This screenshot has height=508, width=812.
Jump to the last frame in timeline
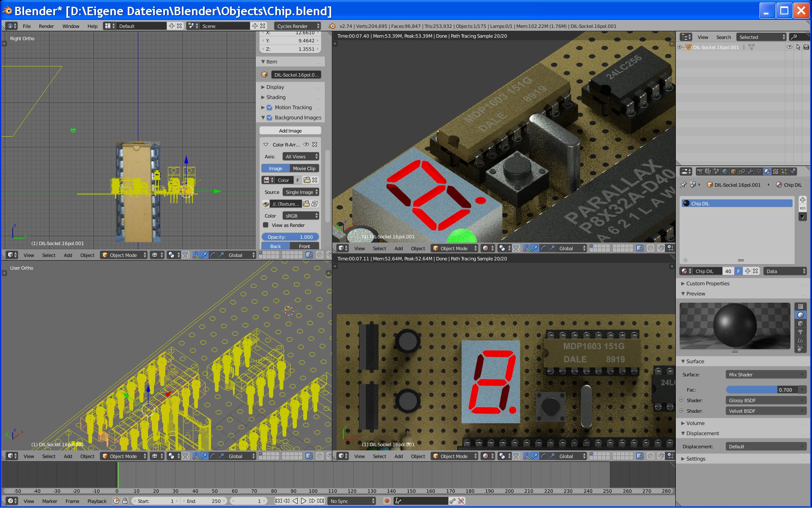(x=321, y=501)
